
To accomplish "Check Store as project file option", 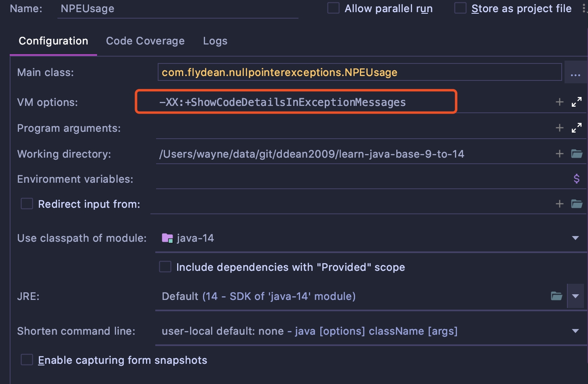I will pos(460,8).
